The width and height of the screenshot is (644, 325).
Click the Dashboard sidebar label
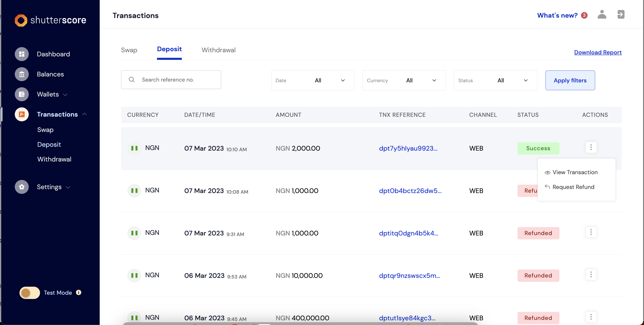53,54
